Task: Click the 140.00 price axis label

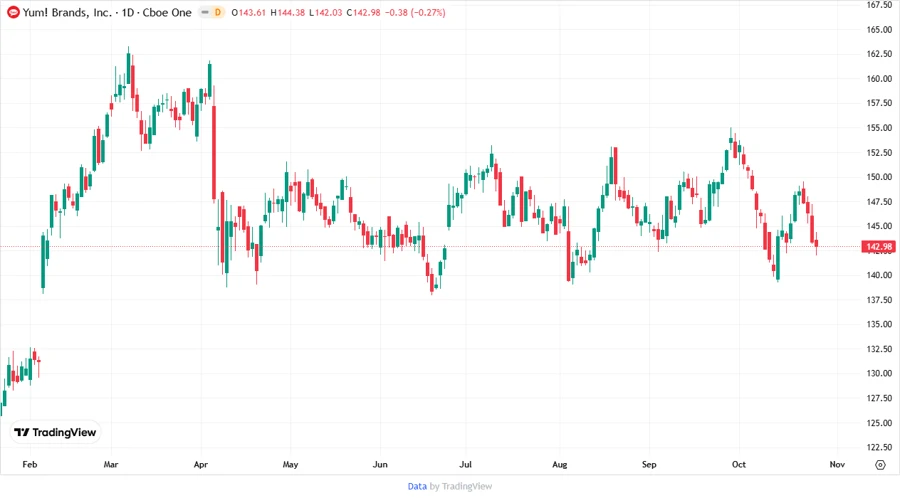Action: click(x=879, y=275)
